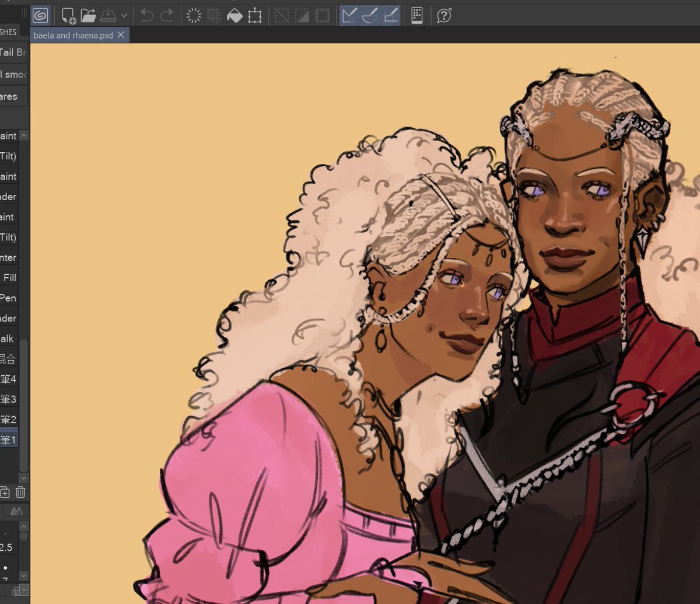Screen dimensions: 700x604
Task: Redo the last undone action
Action: click(x=167, y=16)
